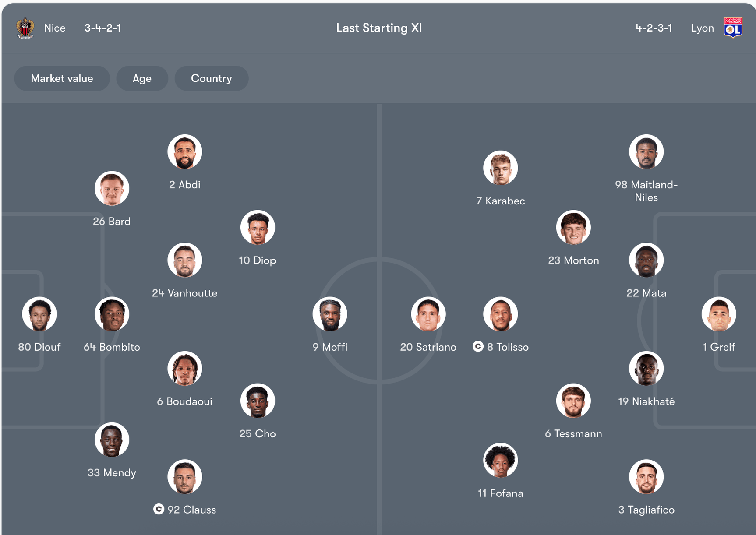756x535 pixels.
Task: Click Clauss's captain badge icon
Action: (x=159, y=509)
